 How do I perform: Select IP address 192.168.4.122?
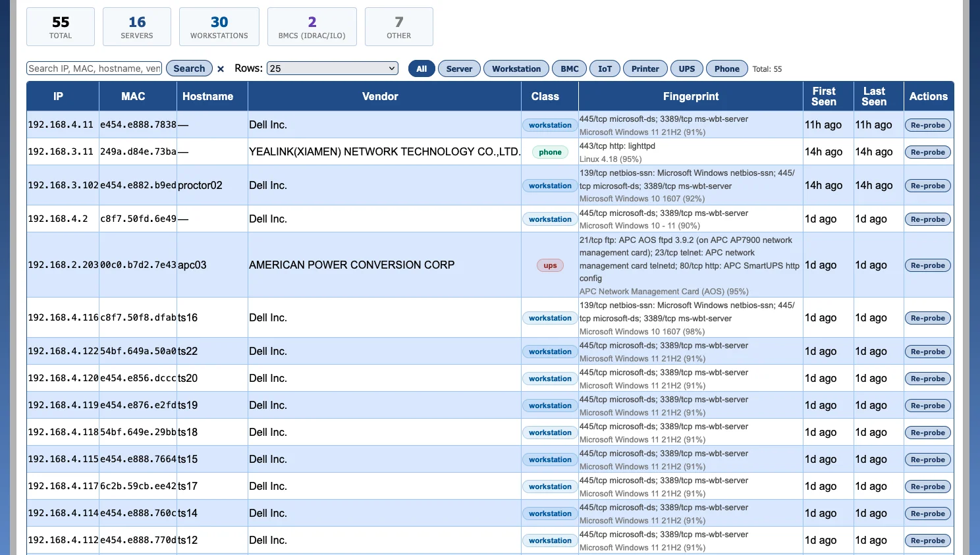[63, 351]
